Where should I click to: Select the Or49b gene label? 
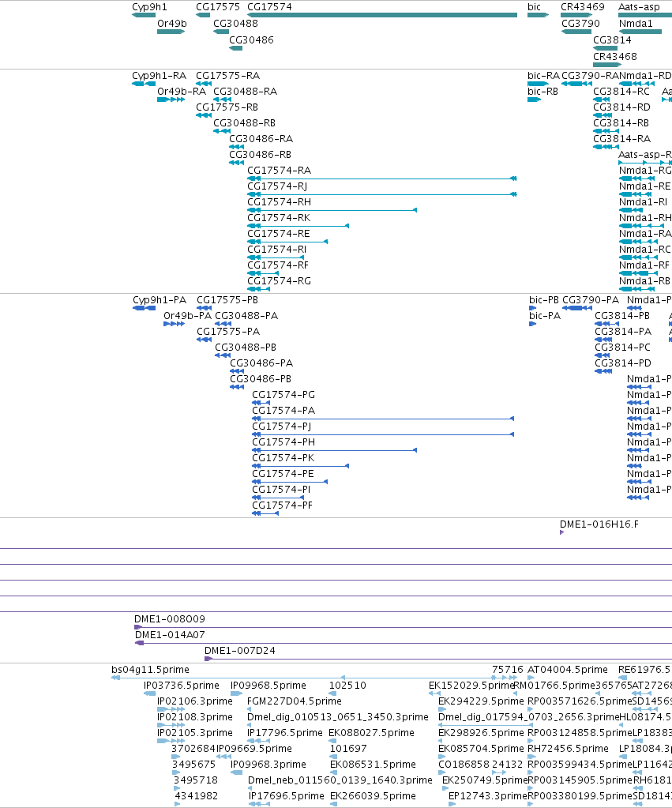pyautogui.click(x=172, y=24)
